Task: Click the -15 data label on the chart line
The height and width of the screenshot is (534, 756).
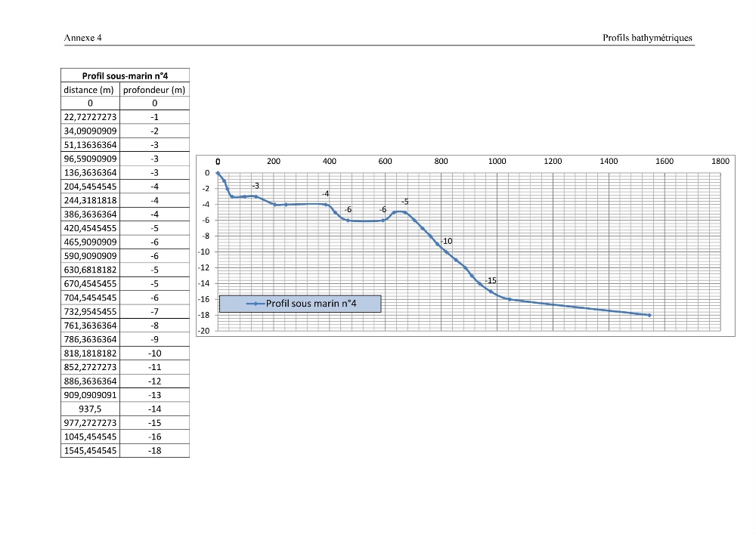Action: [491, 281]
